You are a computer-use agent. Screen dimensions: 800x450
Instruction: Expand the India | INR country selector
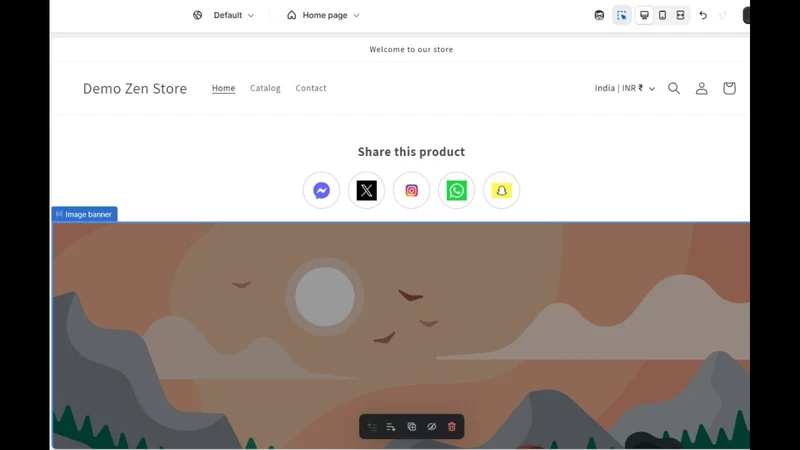624,88
